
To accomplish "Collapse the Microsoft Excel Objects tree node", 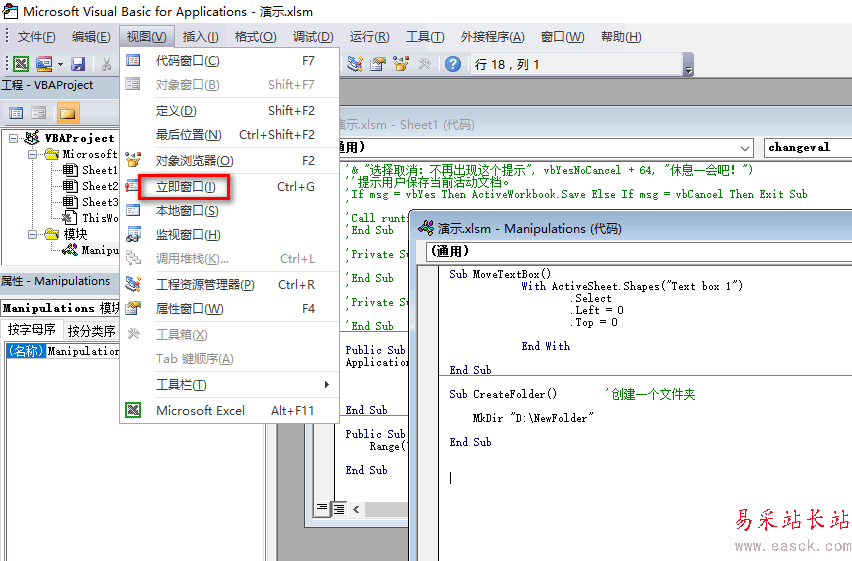I will tap(33, 154).
